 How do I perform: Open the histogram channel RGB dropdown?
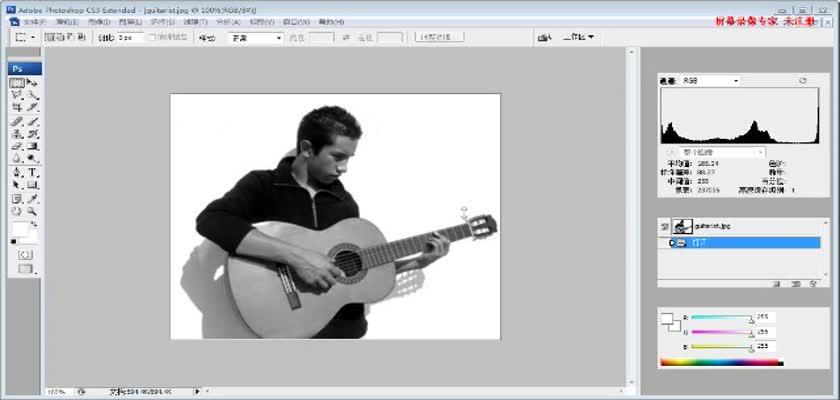710,80
